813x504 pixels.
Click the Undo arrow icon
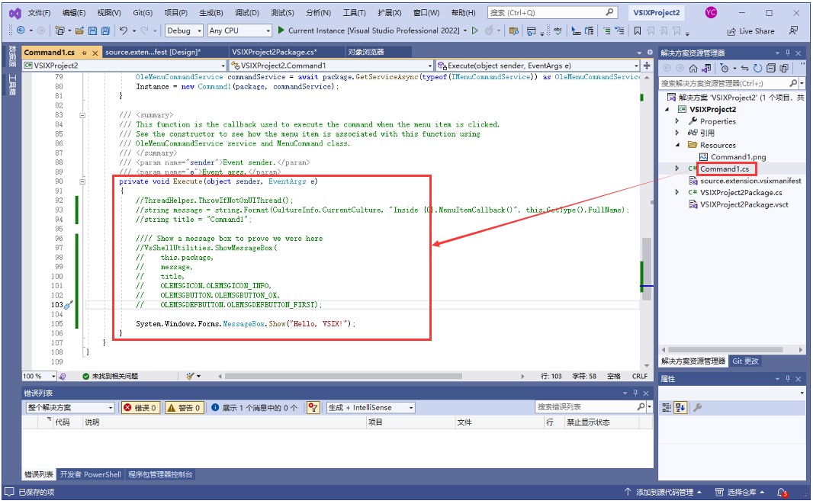coord(124,30)
